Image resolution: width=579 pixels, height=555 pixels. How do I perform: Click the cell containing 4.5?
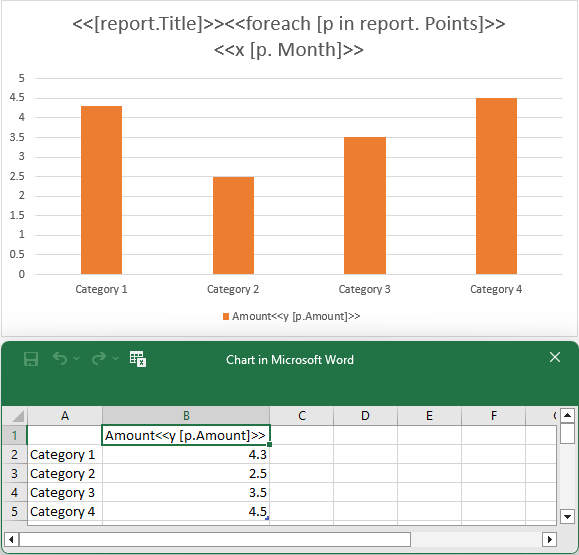pos(186,511)
